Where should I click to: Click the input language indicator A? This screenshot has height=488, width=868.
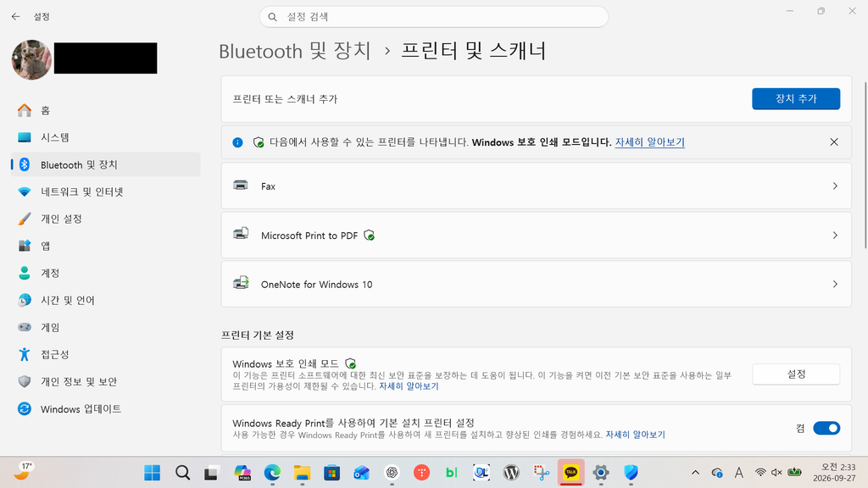click(x=738, y=473)
